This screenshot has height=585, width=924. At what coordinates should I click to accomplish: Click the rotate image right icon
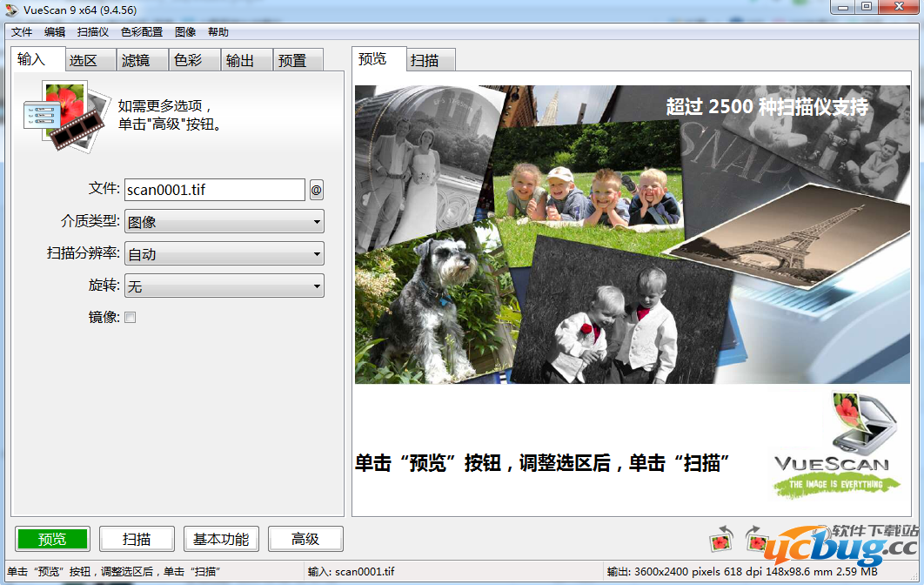(756, 538)
